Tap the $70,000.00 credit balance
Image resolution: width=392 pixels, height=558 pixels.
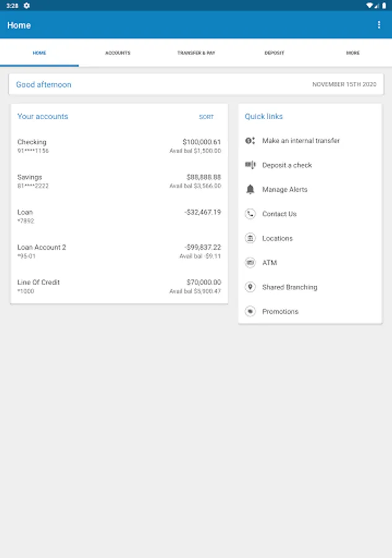(x=204, y=282)
